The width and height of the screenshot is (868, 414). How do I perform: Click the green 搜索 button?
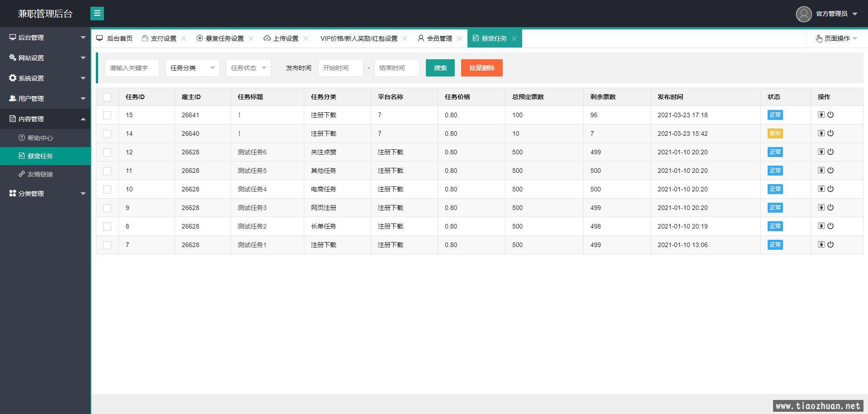tap(440, 68)
